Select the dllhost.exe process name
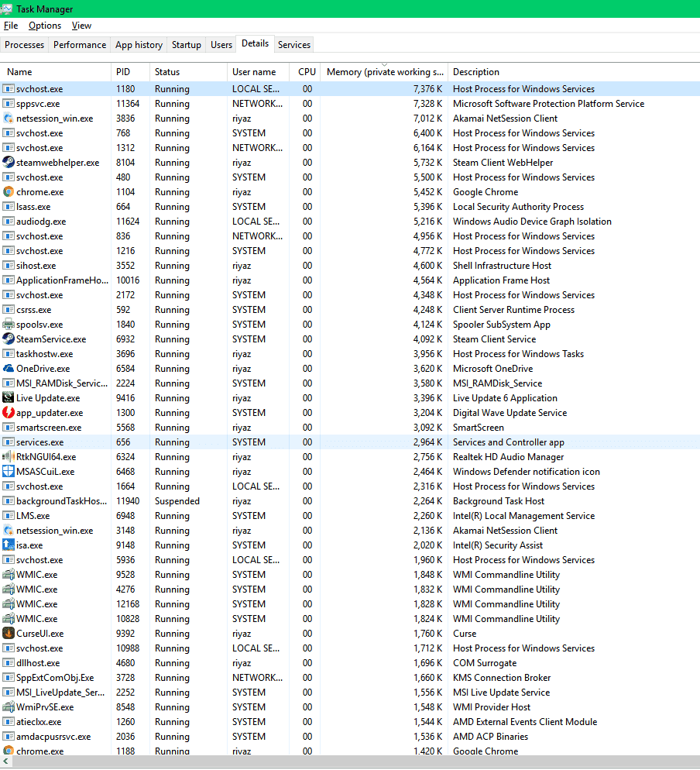 click(x=38, y=663)
